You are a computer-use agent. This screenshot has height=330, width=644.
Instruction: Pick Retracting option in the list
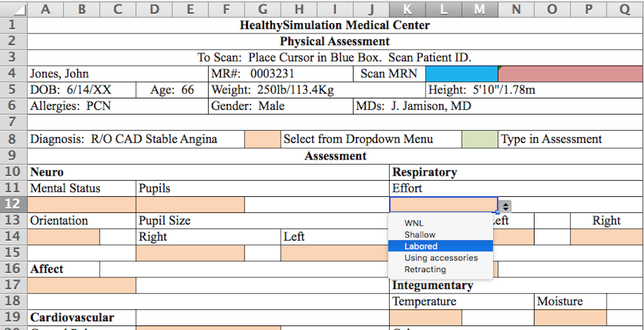point(440,270)
